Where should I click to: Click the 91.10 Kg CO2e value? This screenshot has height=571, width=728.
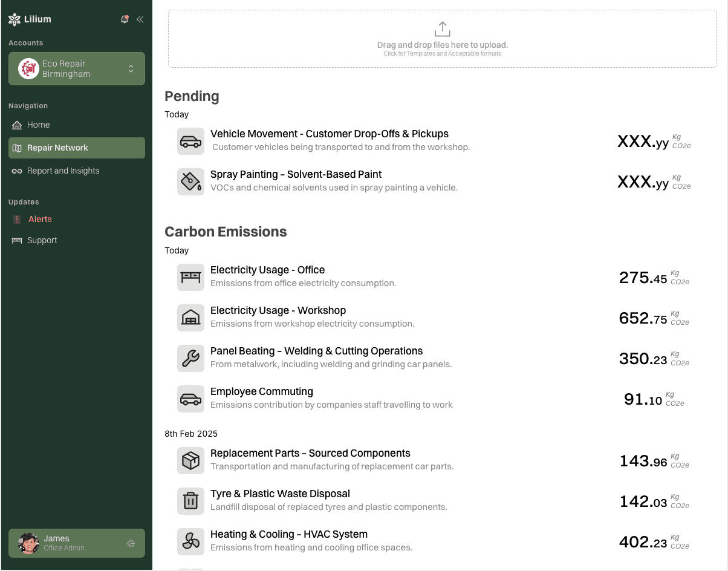[654, 399]
